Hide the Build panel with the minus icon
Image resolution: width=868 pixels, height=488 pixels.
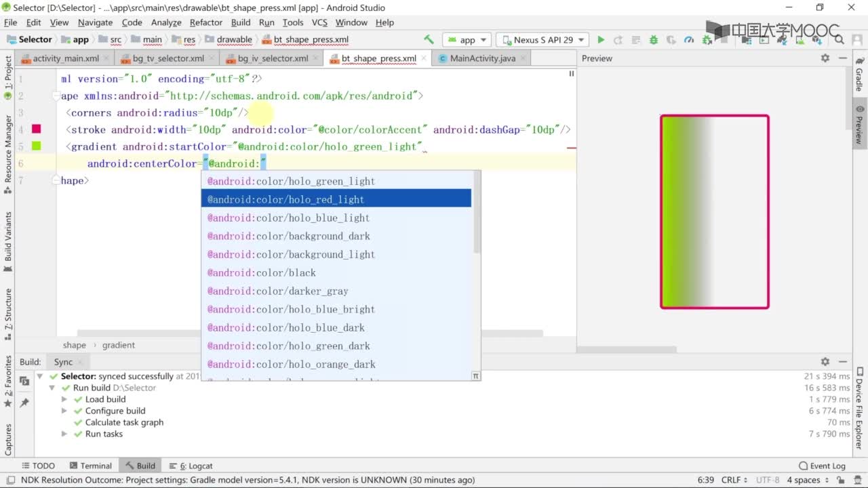point(843,362)
